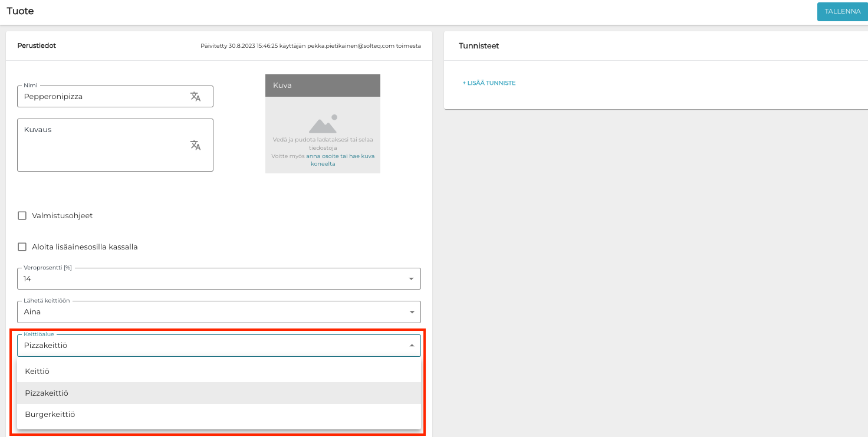The width and height of the screenshot is (868, 437).
Task: Open the Veroprosentti tax percentage dropdown
Action: 212,279
